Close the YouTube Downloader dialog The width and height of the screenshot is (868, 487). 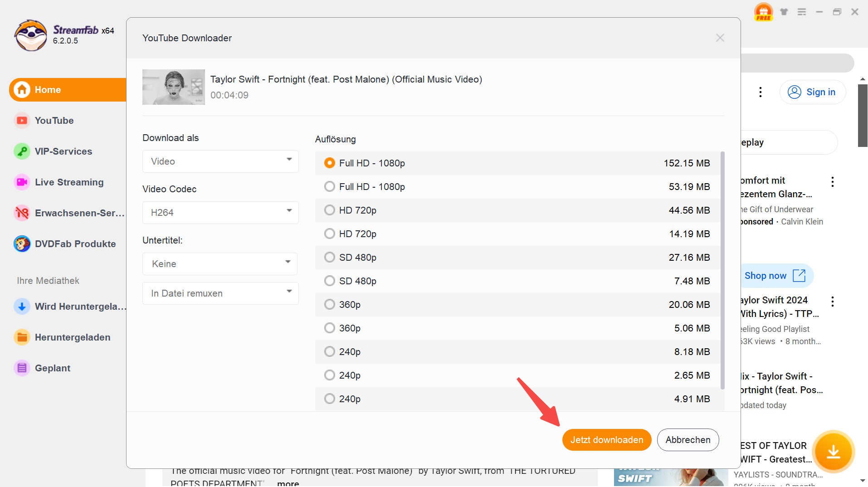[720, 38]
